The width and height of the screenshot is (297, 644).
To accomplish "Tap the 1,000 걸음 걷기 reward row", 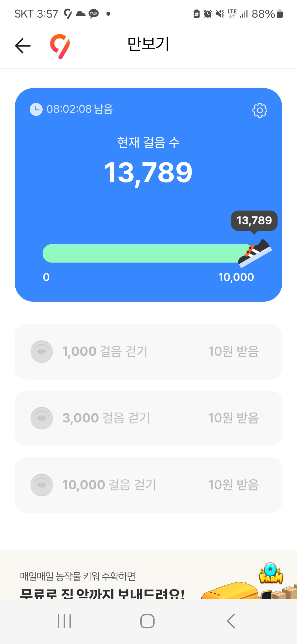I will coord(148,351).
